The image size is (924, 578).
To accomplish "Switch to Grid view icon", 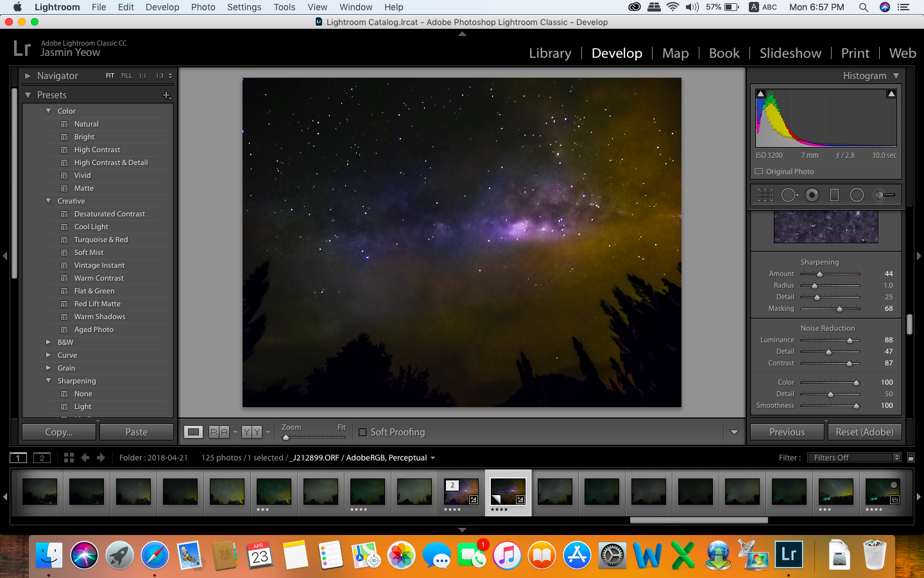I will coord(69,458).
